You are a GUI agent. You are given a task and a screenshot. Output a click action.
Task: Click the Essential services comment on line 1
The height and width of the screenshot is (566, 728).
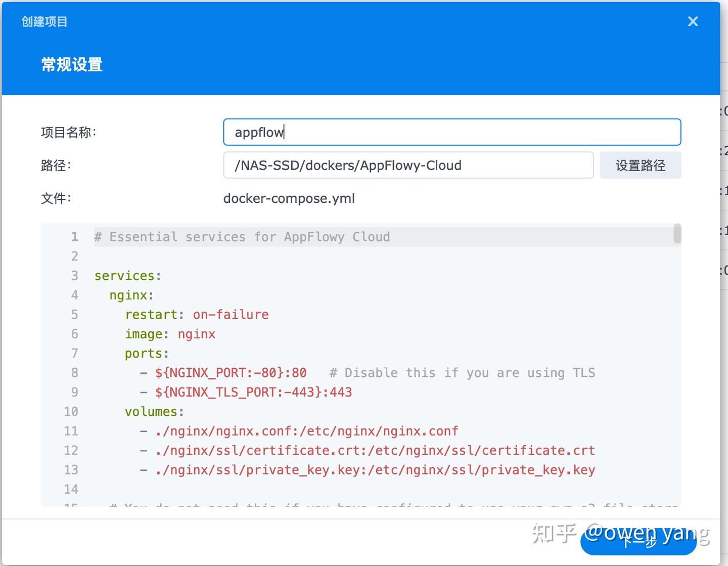point(242,236)
